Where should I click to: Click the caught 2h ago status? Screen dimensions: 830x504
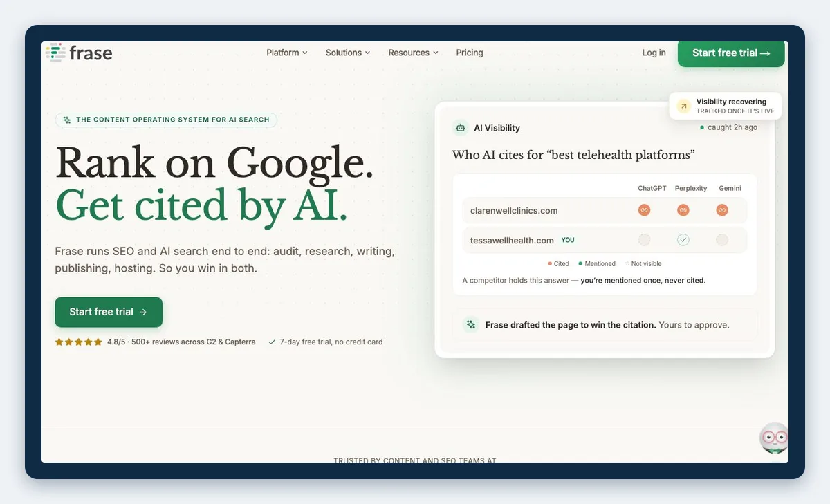(728, 127)
